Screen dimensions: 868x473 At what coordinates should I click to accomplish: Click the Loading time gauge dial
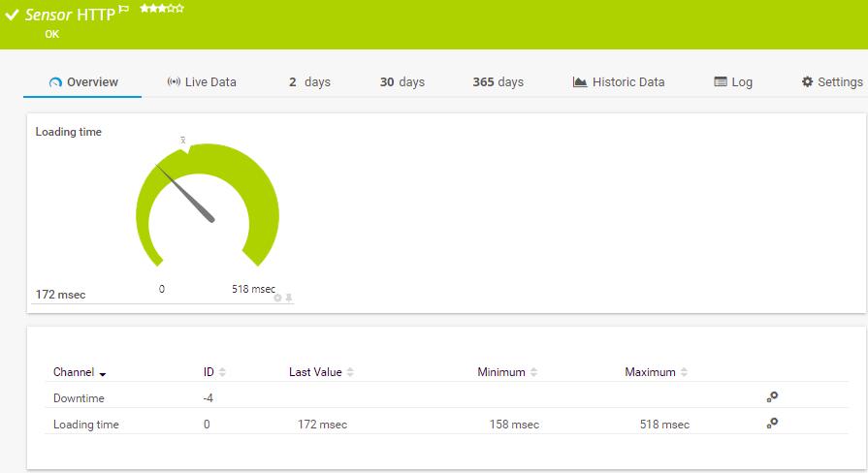coord(208,205)
